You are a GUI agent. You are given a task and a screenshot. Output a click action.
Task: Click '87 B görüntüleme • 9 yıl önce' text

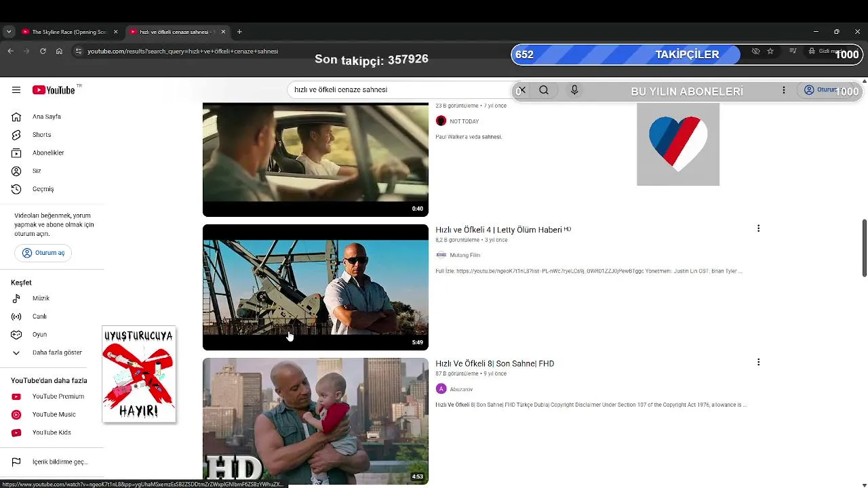(471, 373)
